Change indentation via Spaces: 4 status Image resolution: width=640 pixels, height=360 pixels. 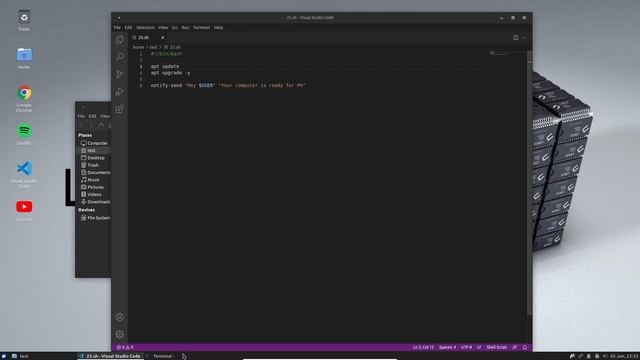point(447,347)
